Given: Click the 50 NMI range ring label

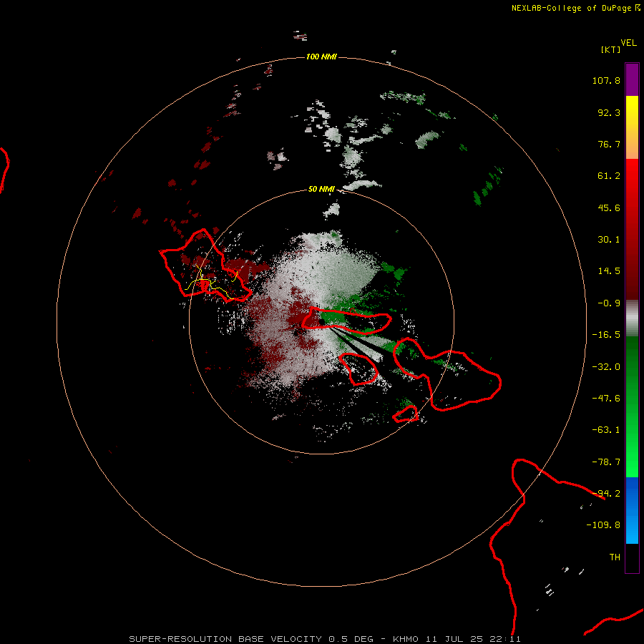Looking at the screenshot, I should coord(321,189).
